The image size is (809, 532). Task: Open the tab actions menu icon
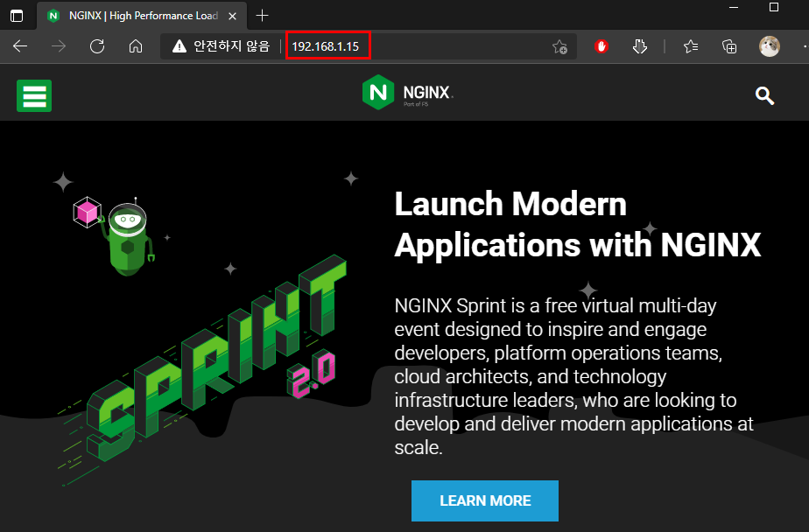[x=17, y=16]
